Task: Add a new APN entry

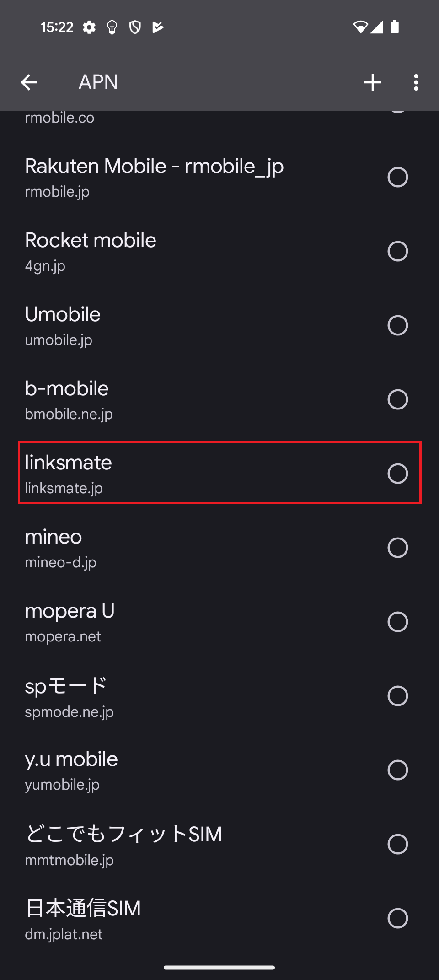Action: [372, 82]
